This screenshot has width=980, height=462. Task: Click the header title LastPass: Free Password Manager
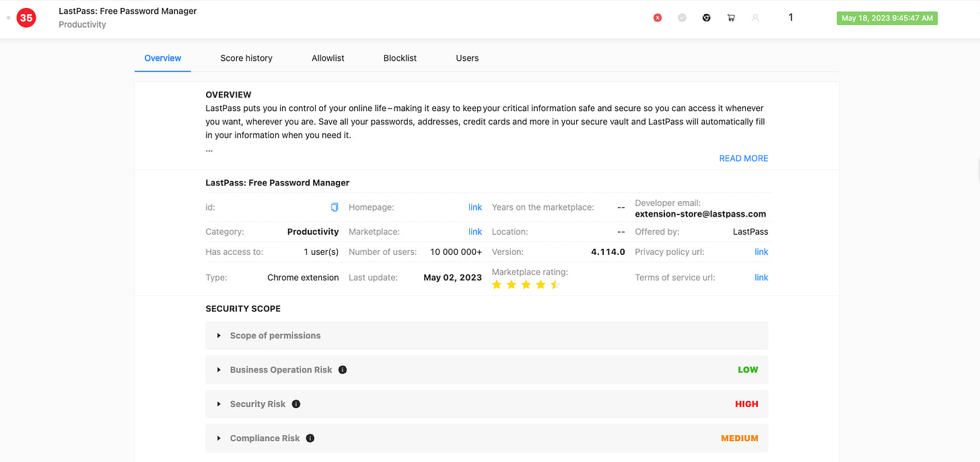(x=128, y=11)
